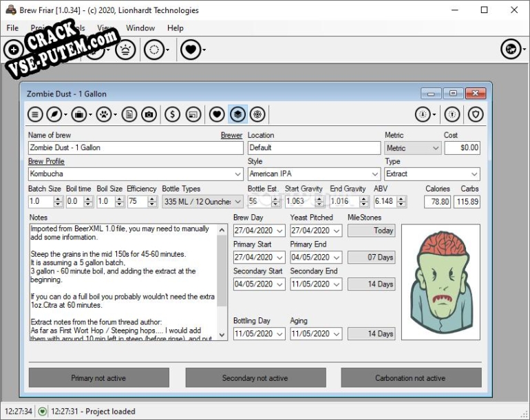Click the highlighted stacked layers icon
This screenshot has width=530, height=420.
coord(238,114)
